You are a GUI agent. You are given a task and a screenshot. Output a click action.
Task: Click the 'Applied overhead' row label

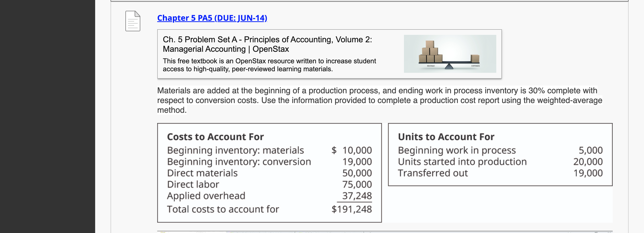pyautogui.click(x=206, y=196)
